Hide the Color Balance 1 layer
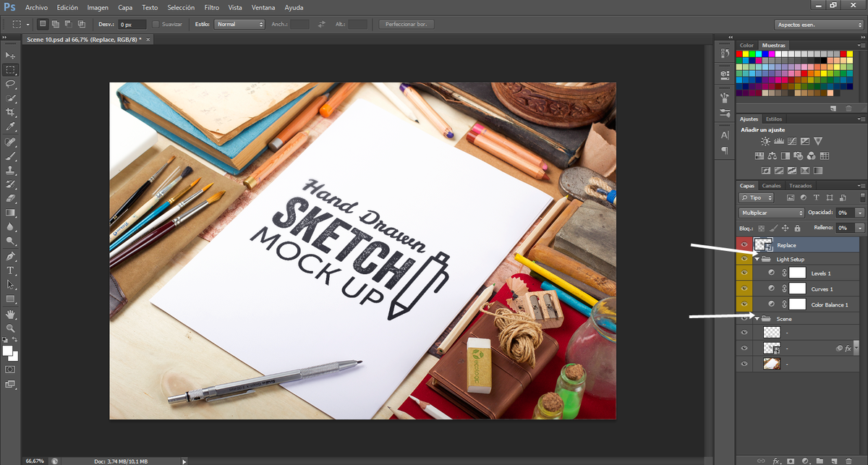Screen dimensions: 868x465 click(744, 304)
